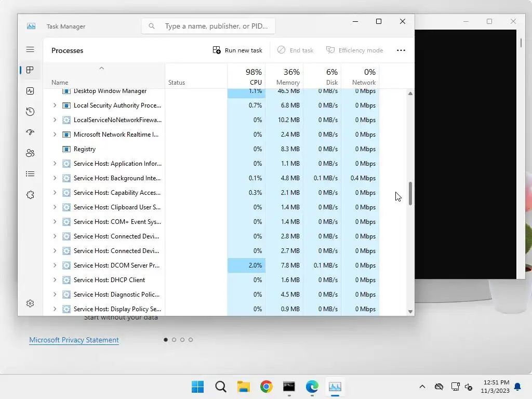Expand Service Host: Background Intelligent row

[x=55, y=178]
